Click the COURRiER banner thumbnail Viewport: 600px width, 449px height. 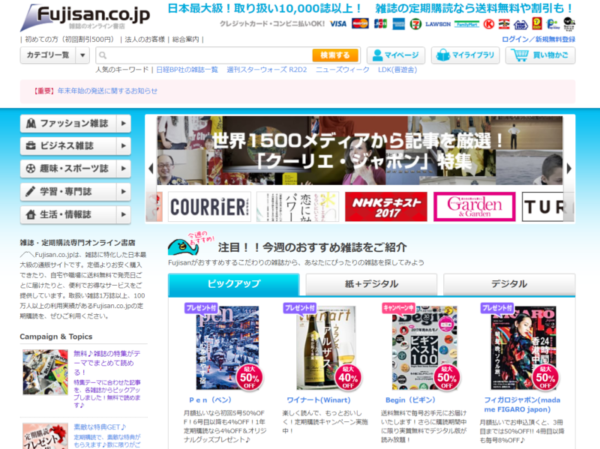click(x=209, y=207)
